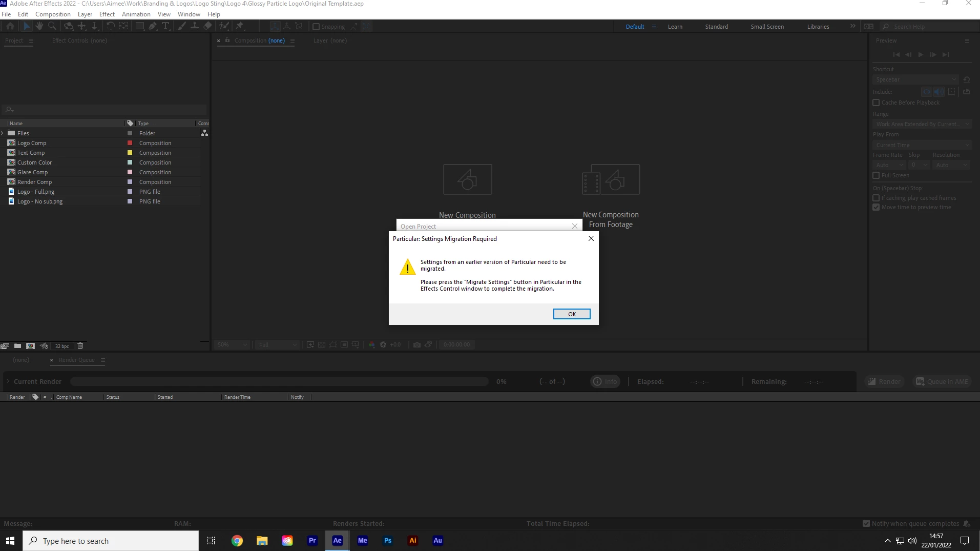
Task: Play preview in the Preview panel
Action: (x=921, y=54)
